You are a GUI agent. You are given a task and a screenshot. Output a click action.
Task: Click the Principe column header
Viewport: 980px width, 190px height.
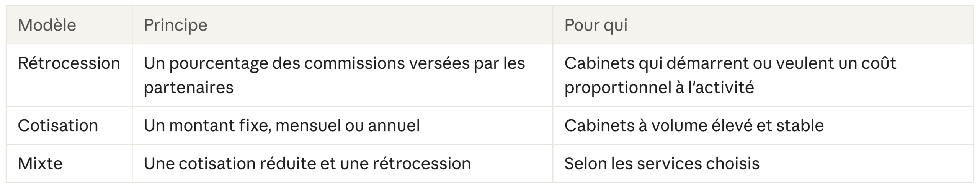tap(342, 25)
